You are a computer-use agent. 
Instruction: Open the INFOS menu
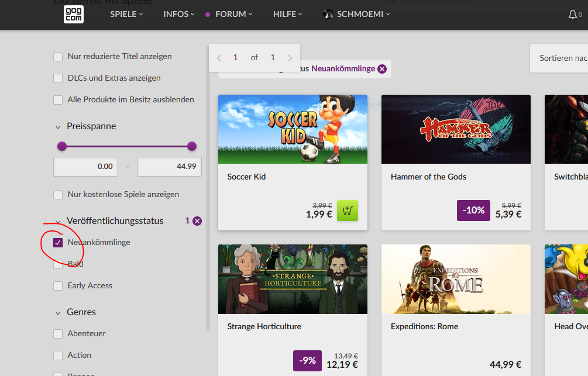pos(179,14)
